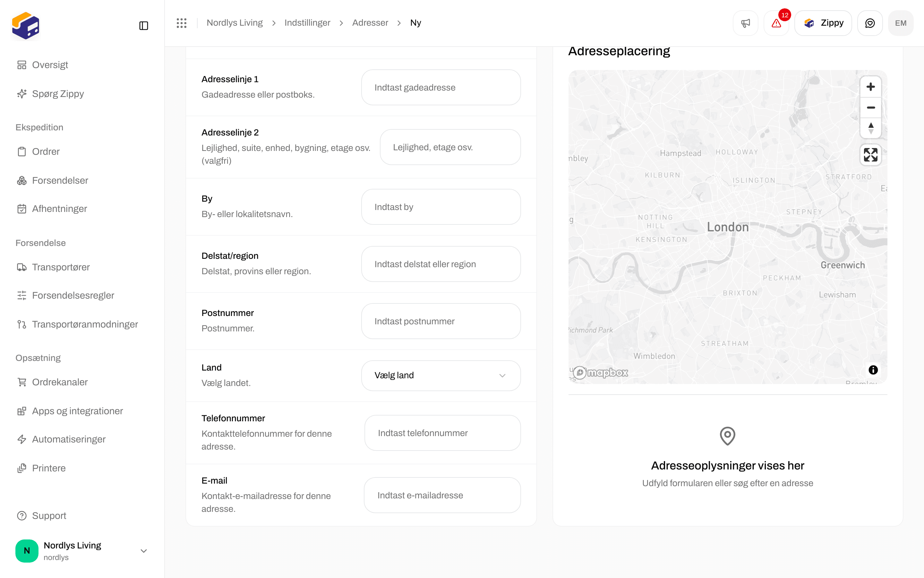
Task: Open Transportører in sidebar
Action: [82, 267]
